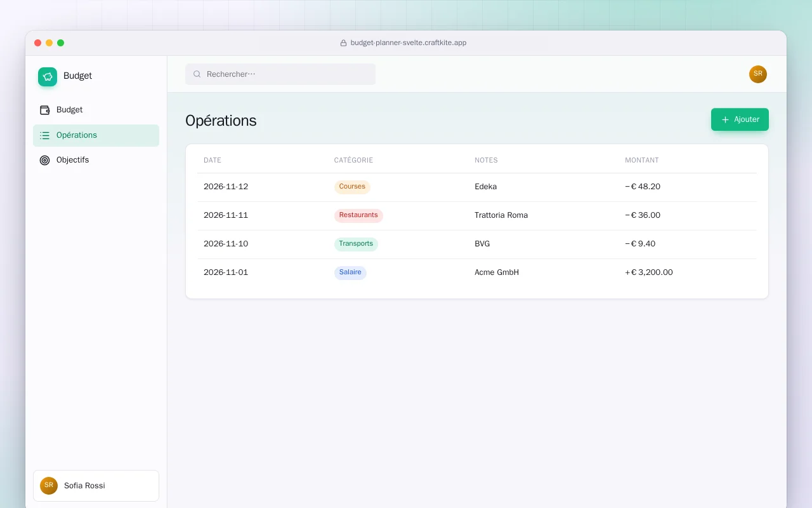Click the budget-planner-svelte.craftkite.app URL
Viewport: 812px width, 508px height.
click(409, 43)
